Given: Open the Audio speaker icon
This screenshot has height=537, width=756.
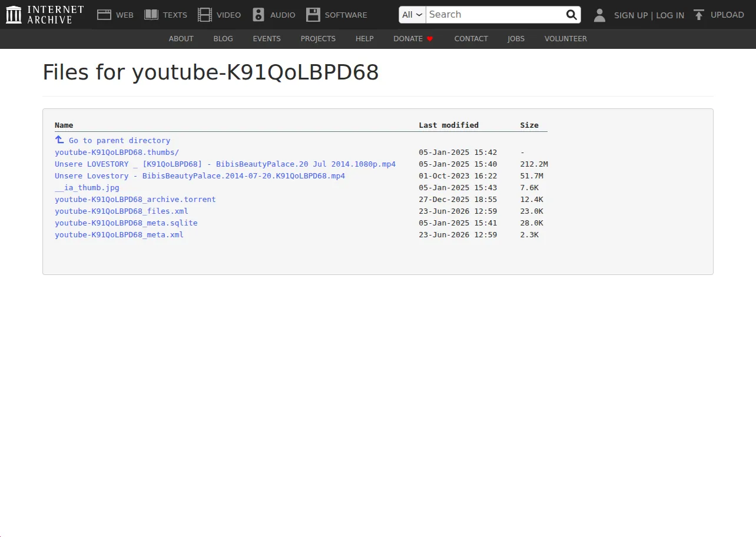Looking at the screenshot, I should coord(258,15).
